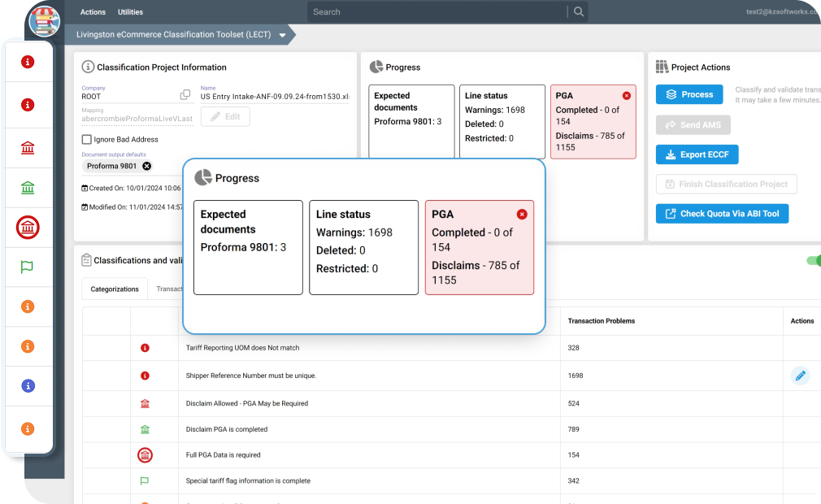
Task: Click sidebar red info icon directly above red bank
Action: tap(28, 105)
